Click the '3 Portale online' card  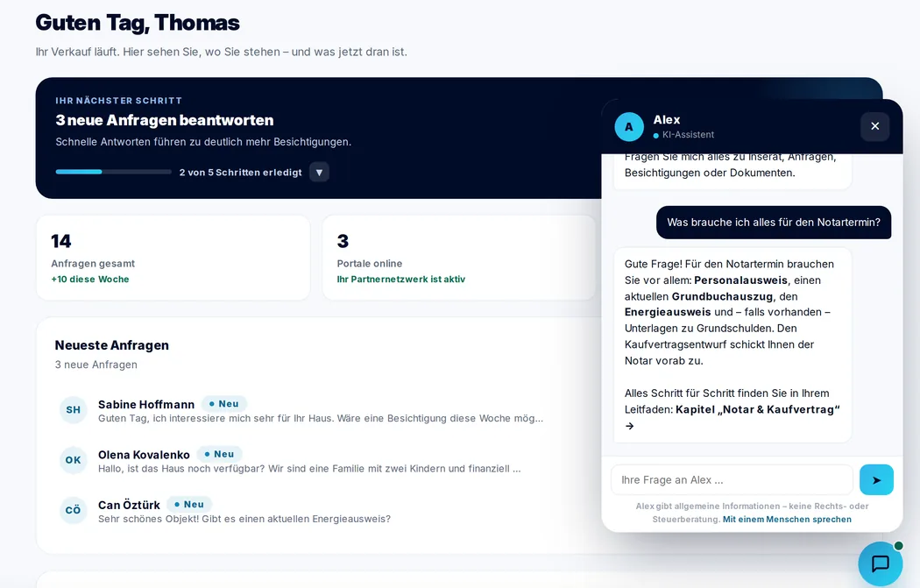[x=459, y=258]
